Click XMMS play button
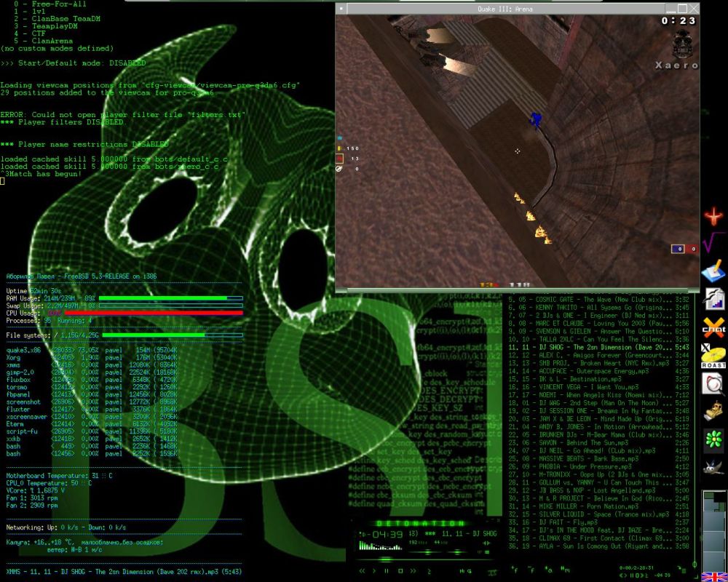 point(374,570)
